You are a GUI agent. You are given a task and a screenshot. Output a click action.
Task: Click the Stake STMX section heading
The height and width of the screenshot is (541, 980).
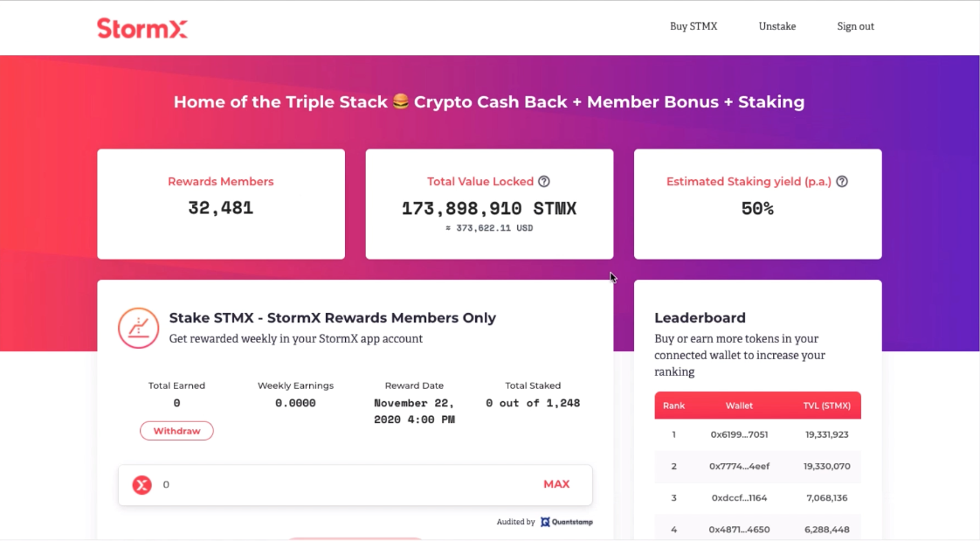coord(333,318)
